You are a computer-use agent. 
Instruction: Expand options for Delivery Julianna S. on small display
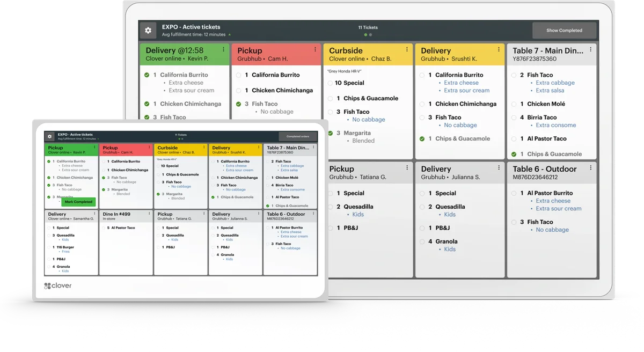click(259, 214)
